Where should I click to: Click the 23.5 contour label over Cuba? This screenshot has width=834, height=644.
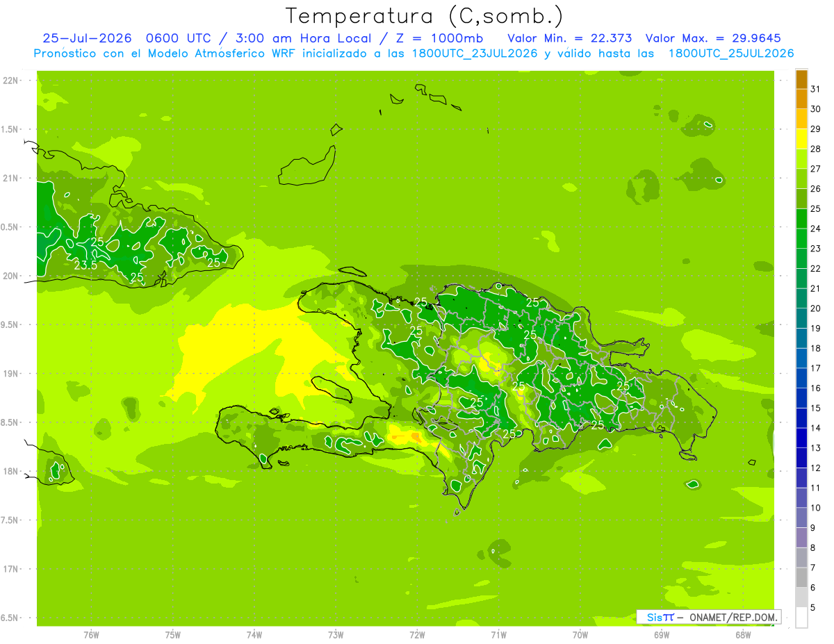[85, 265]
